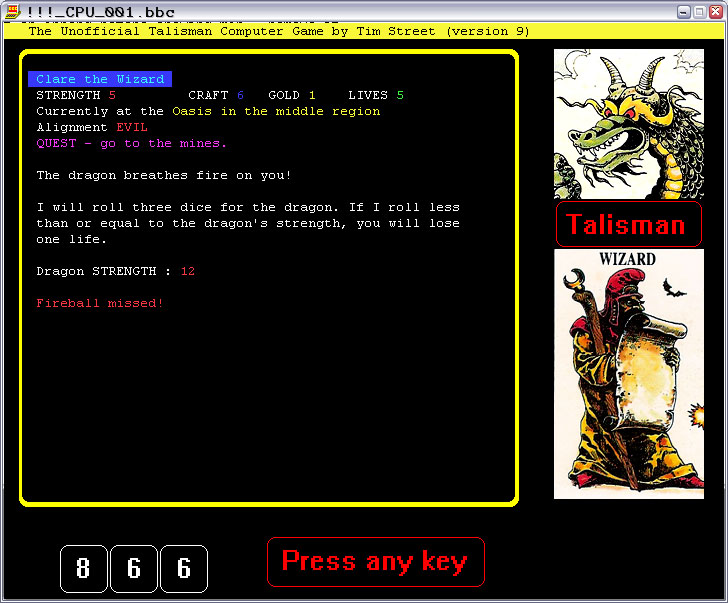Click the window title !!!_CPU_001.bbc
Viewport: 728px width, 603px height.
pos(101,12)
